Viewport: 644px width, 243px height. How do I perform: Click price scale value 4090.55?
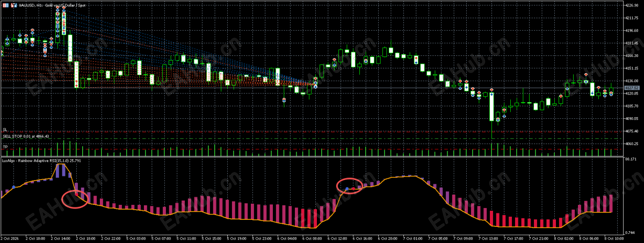coord(631,119)
